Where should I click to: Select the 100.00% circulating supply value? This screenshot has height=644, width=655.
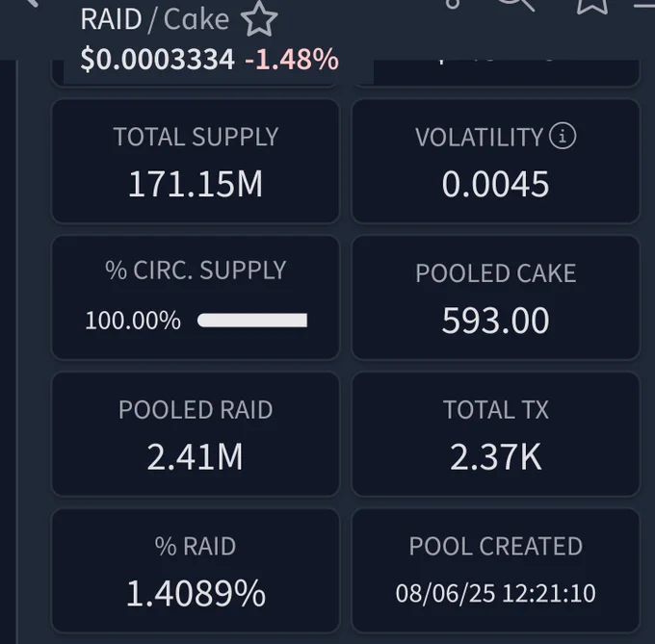[133, 321]
